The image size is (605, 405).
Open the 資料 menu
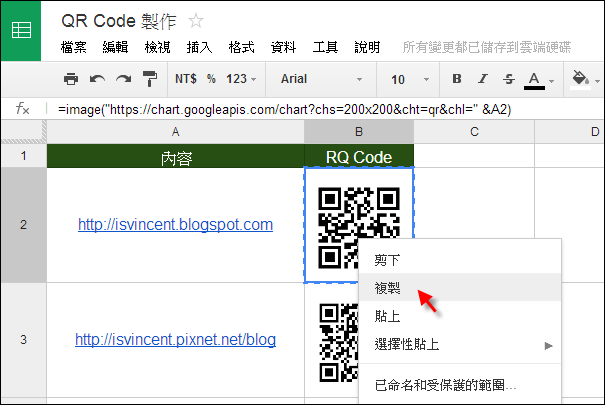(x=284, y=47)
